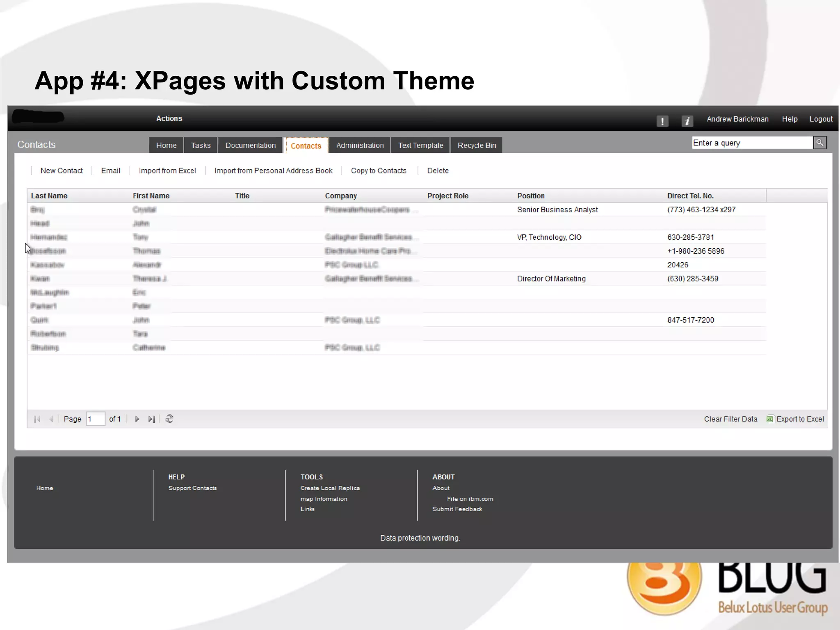Screen dimensions: 840x630
Task: Sort by Project Role column header
Action: pyautogui.click(x=447, y=196)
